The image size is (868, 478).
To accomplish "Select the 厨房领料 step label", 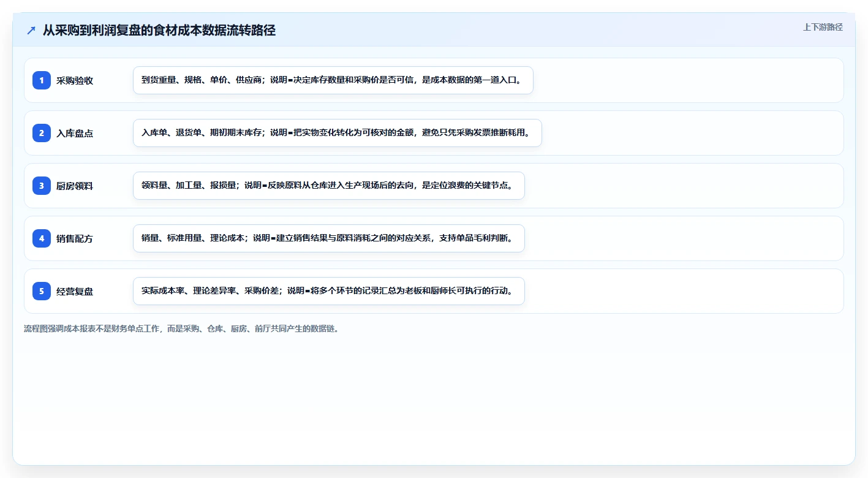I will 75,186.
